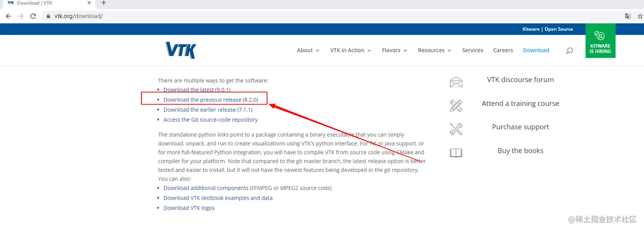Viewport: 644px width, 231px height.
Task: Click the Open Source top bar link
Action: pyautogui.click(x=558, y=29)
